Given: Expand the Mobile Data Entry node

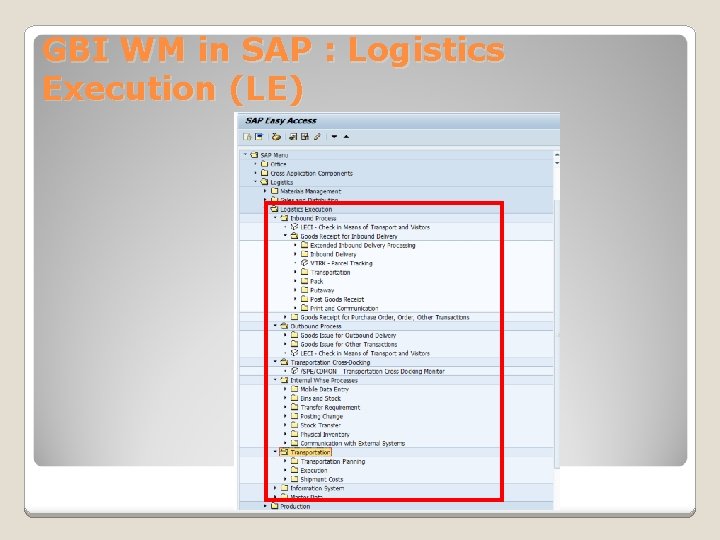Looking at the screenshot, I should [x=285, y=389].
